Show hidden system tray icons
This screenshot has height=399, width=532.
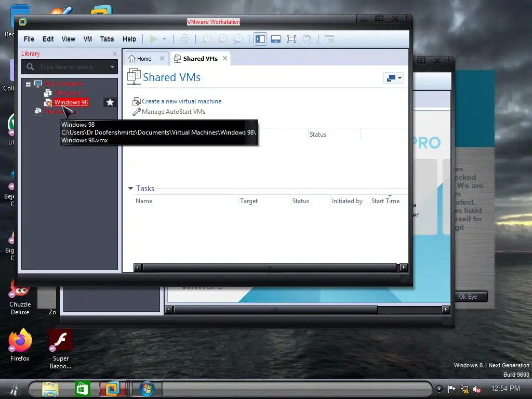(x=439, y=389)
